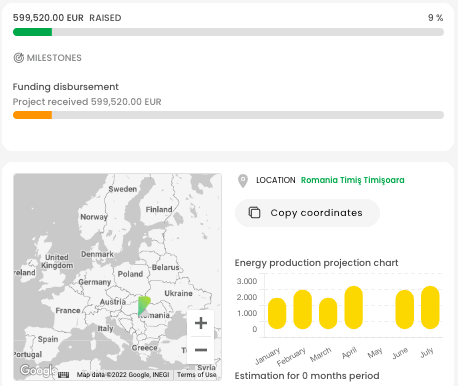
Task: Click the green project marker on Romania
Action: pyautogui.click(x=144, y=305)
